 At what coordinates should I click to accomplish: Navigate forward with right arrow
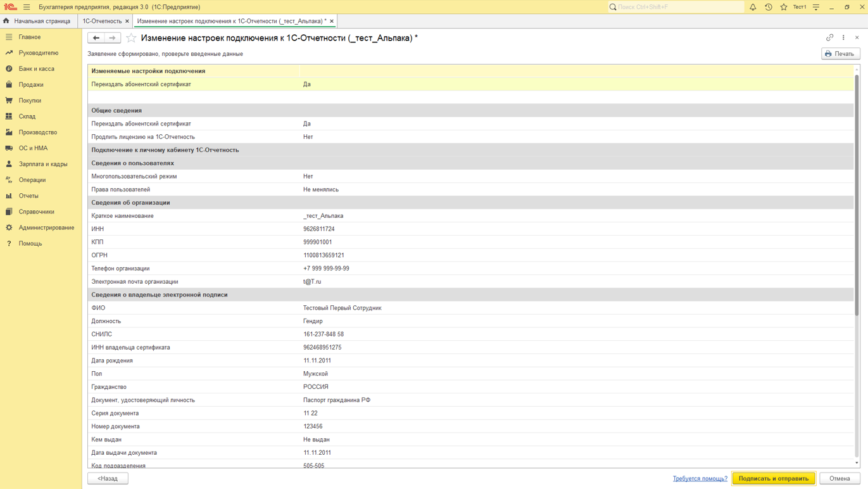pos(112,38)
